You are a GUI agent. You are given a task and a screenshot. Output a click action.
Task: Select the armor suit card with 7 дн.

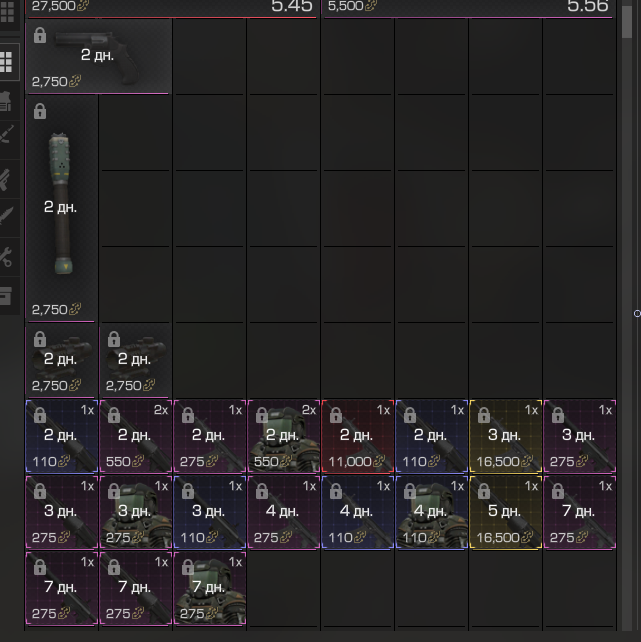[210, 588]
